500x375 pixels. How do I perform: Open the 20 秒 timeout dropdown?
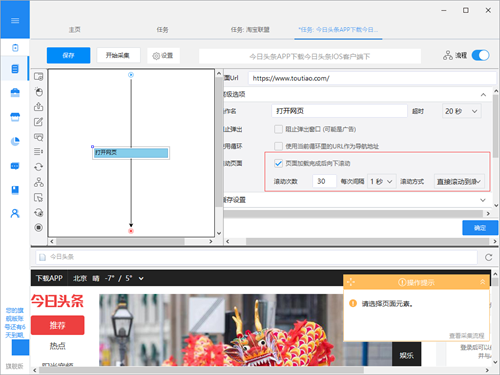(x=462, y=111)
